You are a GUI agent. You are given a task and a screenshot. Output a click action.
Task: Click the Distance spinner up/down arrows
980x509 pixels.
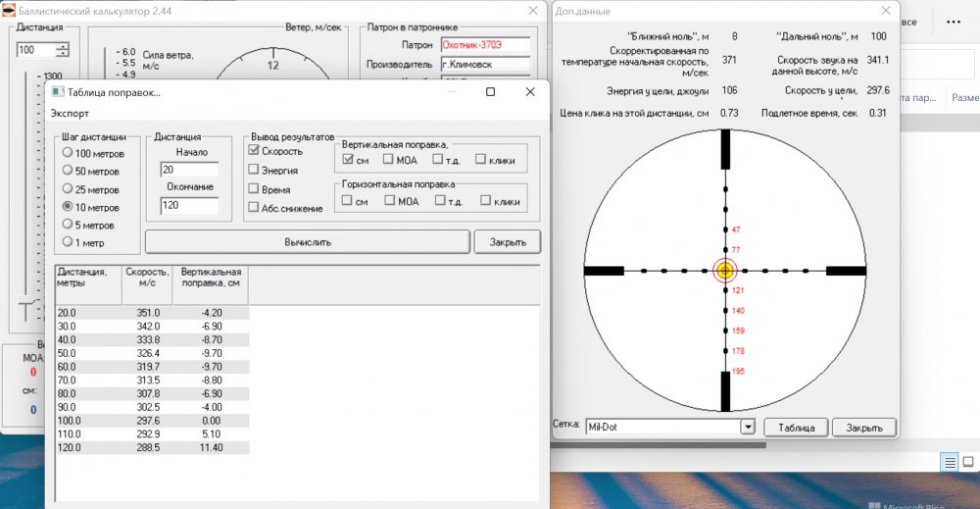click(63, 50)
